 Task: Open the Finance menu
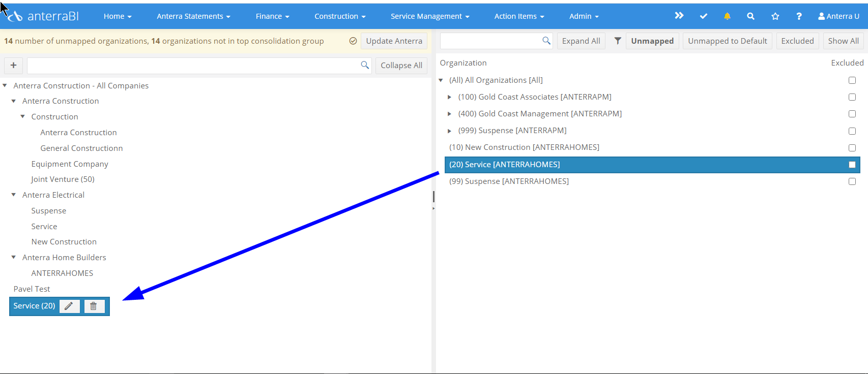tap(272, 16)
